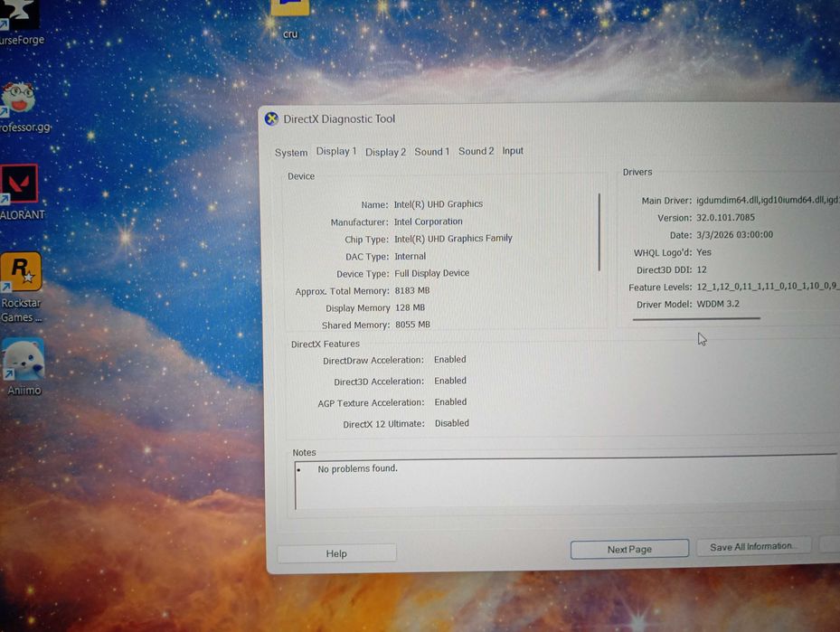
Task: Select the AGP Texture Acceleration 'Enabled' value
Action: coord(450,401)
